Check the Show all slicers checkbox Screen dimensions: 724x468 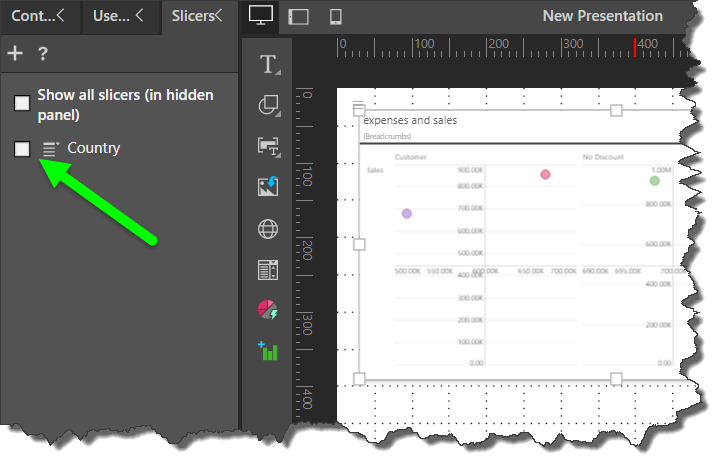(x=22, y=103)
